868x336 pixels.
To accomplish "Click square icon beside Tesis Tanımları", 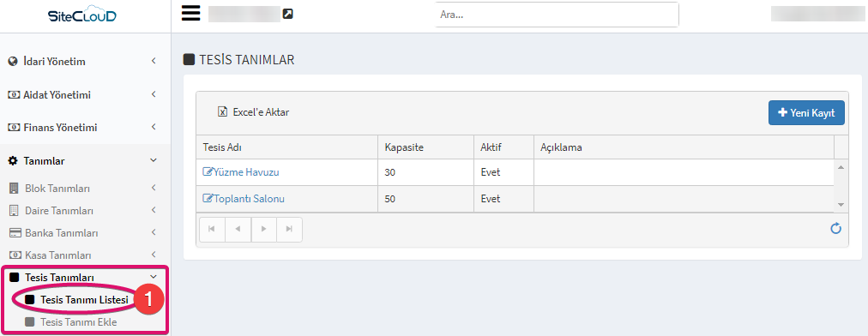I will point(15,278).
